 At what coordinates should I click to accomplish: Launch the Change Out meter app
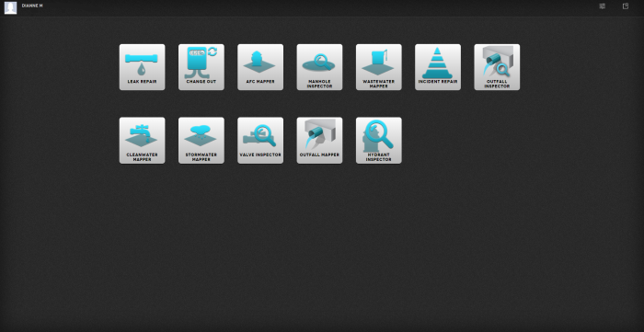click(201, 67)
